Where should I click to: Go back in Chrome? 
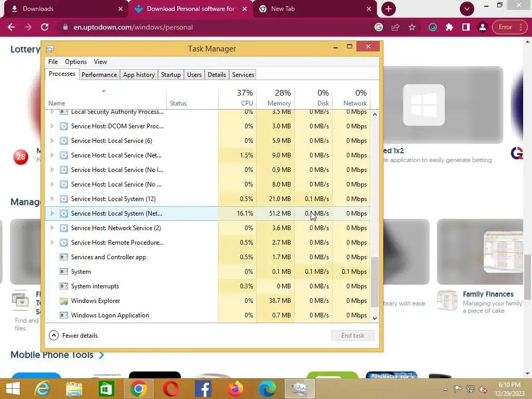click(11, 27)
